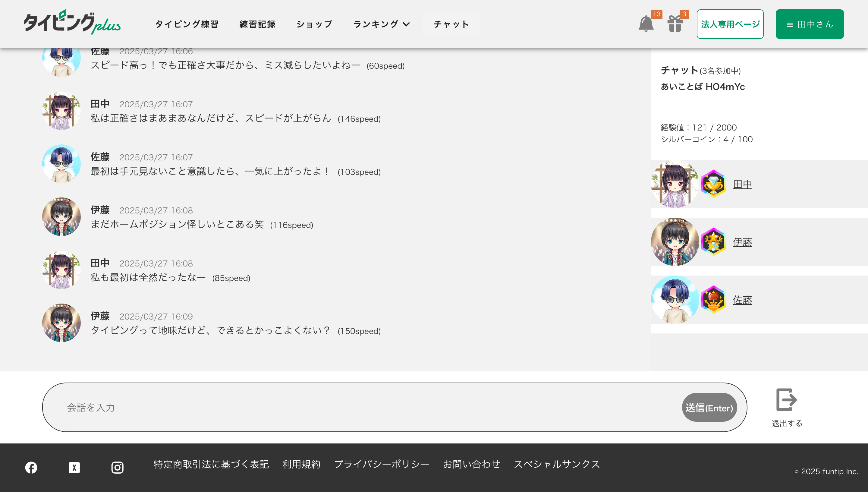
Task: Click 伊藤's avatar in the participant list
Action: [675, 242]
